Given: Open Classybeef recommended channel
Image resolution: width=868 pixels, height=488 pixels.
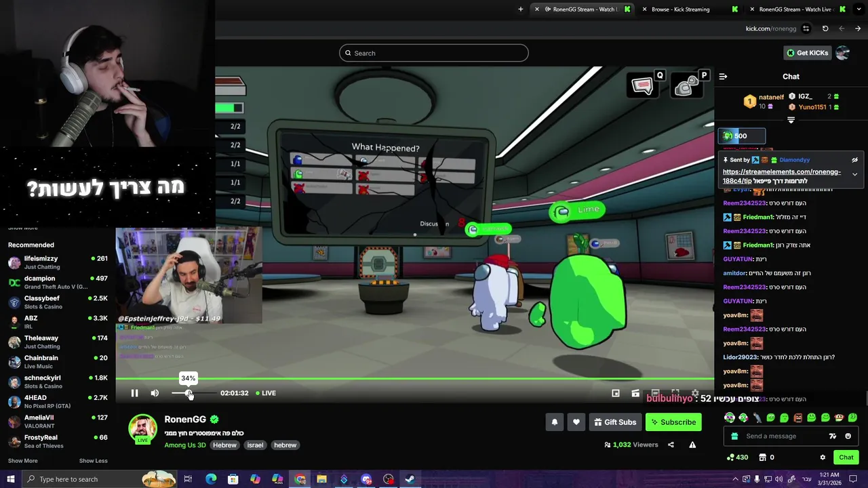Looking at the screenshot, I should point(58,302).
